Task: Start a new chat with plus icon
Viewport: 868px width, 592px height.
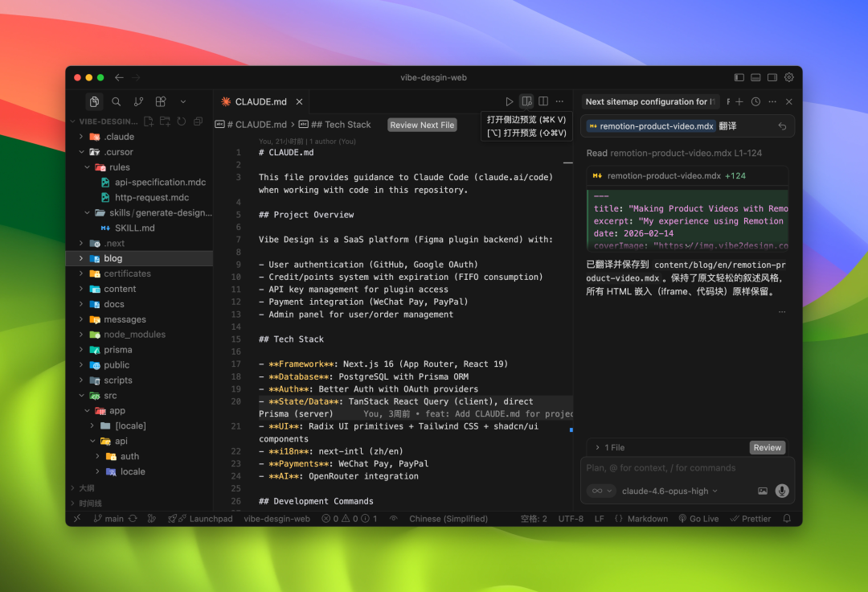Action: 739,102
